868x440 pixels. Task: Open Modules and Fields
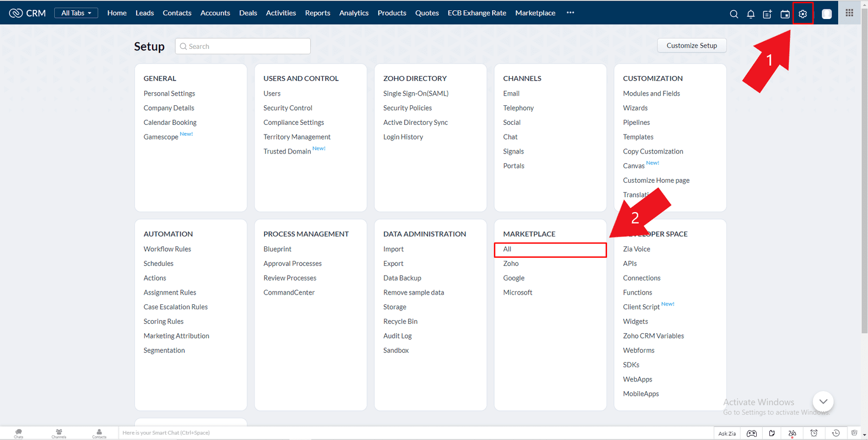651,93
